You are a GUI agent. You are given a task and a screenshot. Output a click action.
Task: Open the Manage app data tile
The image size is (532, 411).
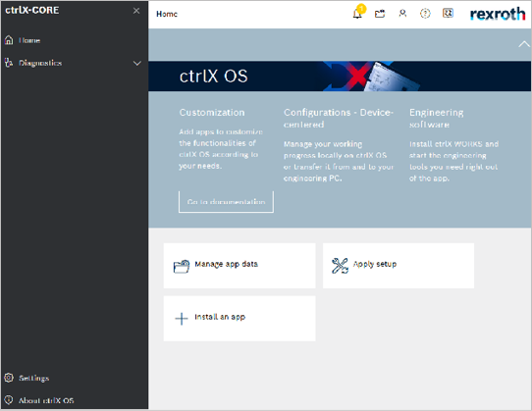(239, 266)
